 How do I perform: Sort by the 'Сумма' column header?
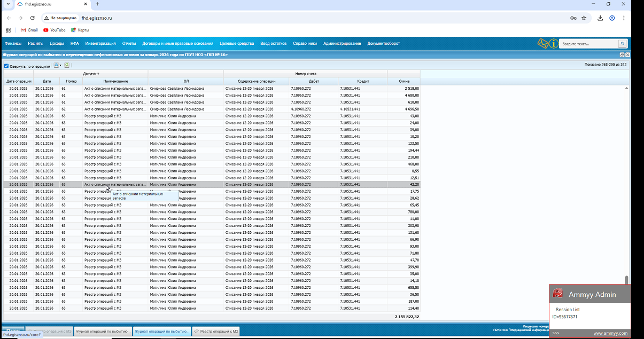tap(404, 81)
